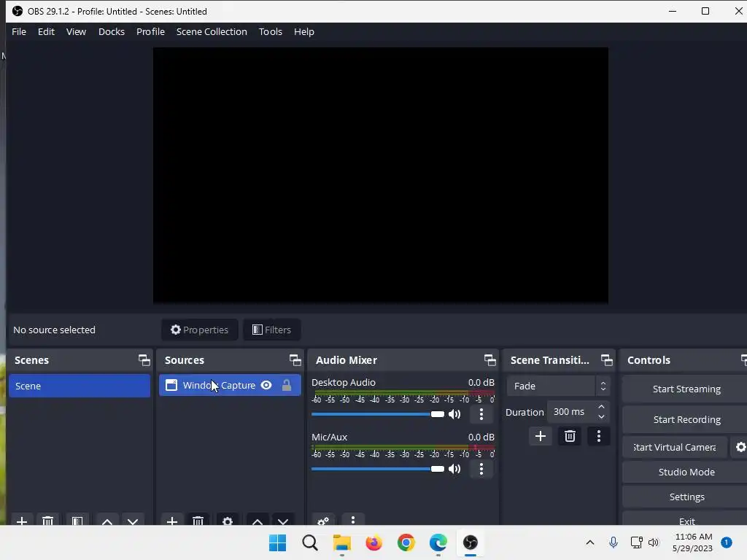Remove selected scene with trash icon
The image size is (747, 560).
(47, 521)
